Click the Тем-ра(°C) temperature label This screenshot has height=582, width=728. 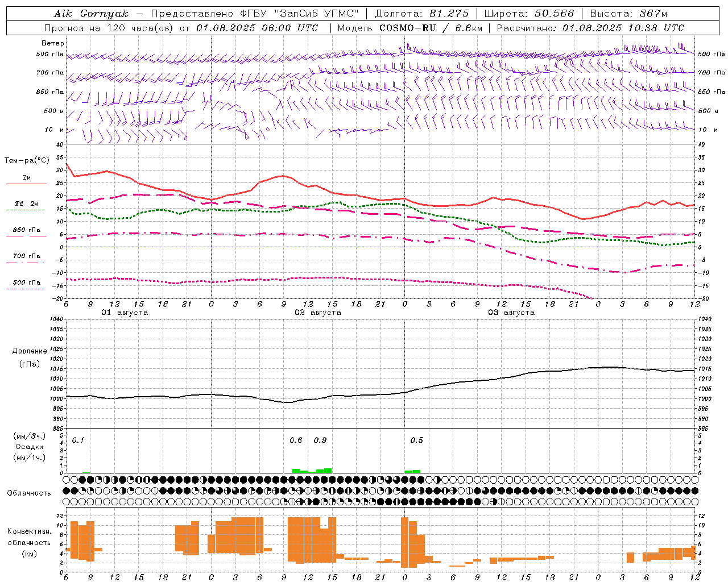pyautogui.click(x=27, y=161)
